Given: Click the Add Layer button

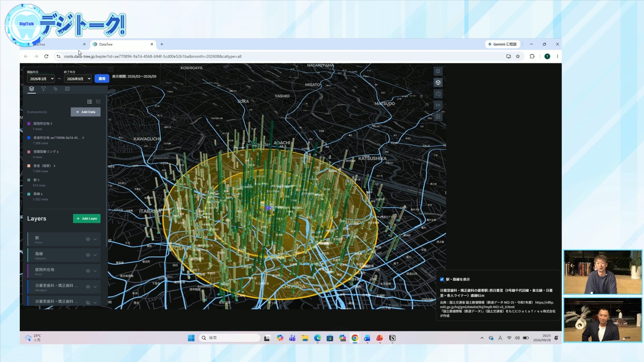Looking at the screenshot, I should point(87,219).
